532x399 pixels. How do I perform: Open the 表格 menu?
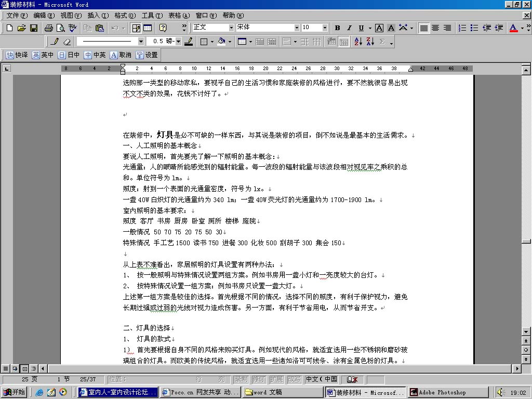tap(179, 15)
